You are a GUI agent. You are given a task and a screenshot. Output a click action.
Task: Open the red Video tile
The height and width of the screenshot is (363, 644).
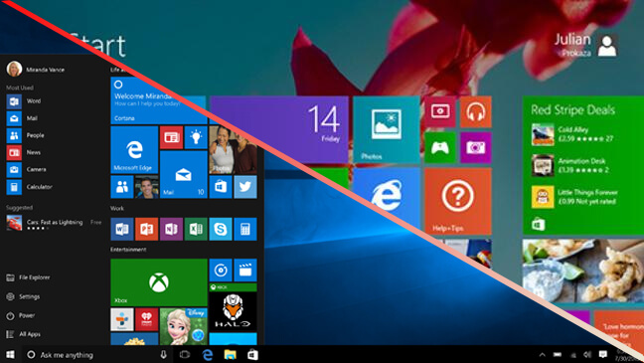tap(440, 111)
